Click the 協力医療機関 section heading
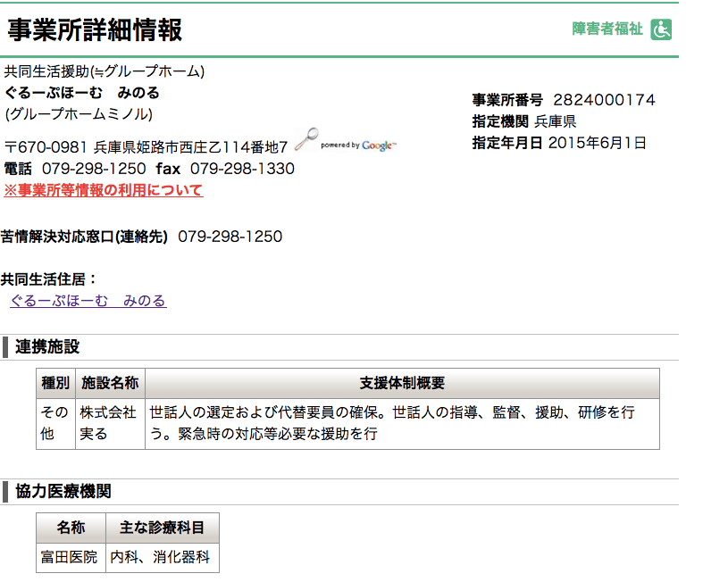The width and height of the screenshot is (728, 582). [x=63, y=491]
